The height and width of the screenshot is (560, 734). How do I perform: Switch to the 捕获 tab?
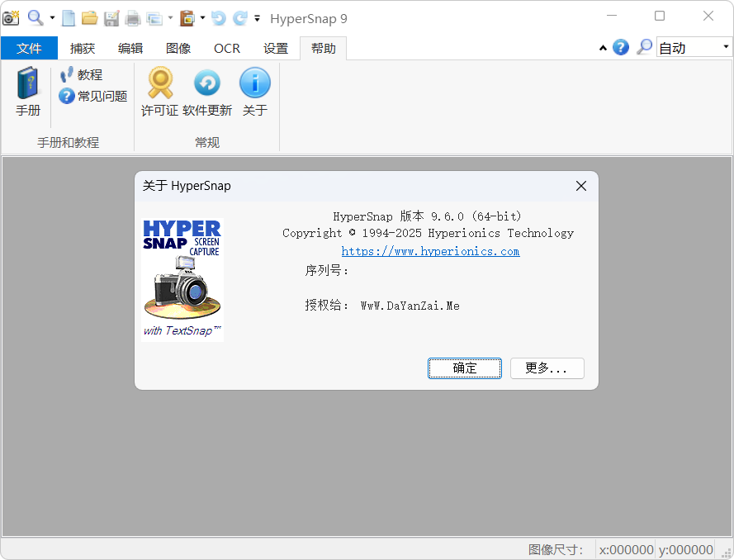pyautogui.click(x=83, y=48)
